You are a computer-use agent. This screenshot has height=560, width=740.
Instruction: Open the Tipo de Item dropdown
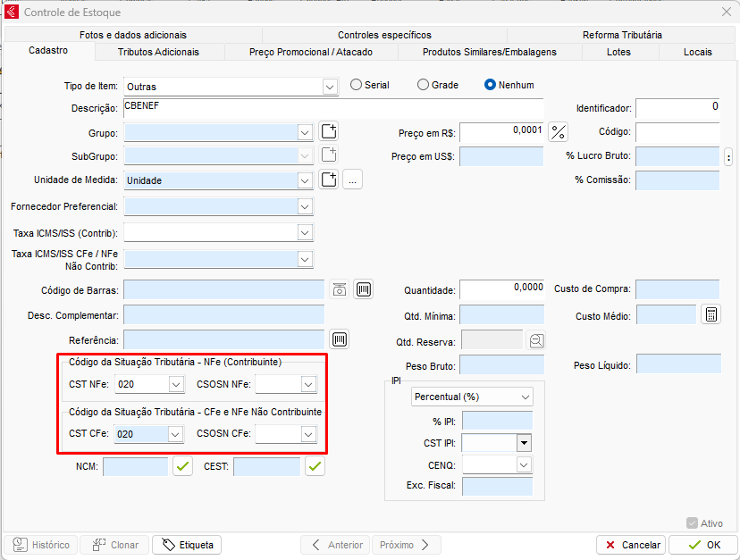330,87
